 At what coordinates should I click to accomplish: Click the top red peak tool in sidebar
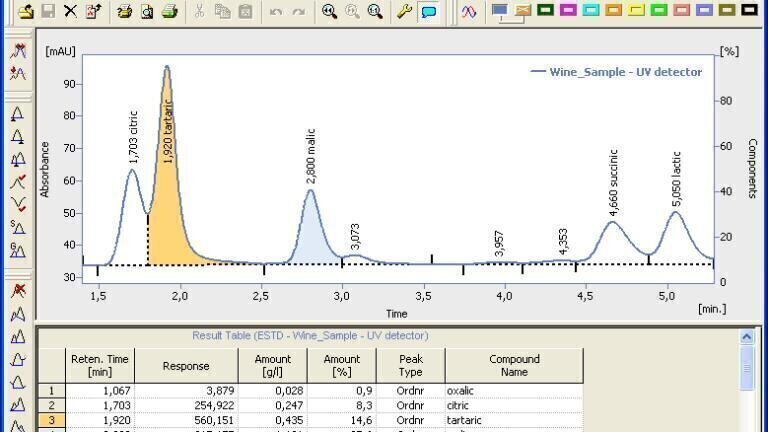coord(18,51)
